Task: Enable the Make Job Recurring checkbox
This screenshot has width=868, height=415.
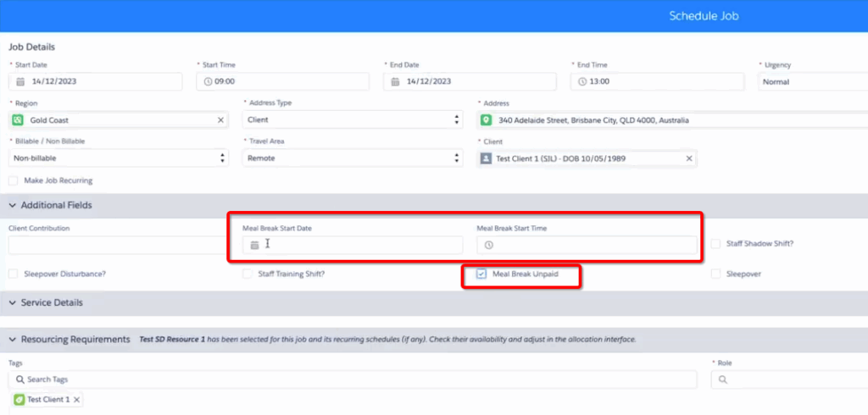Action: pos(13,180)
